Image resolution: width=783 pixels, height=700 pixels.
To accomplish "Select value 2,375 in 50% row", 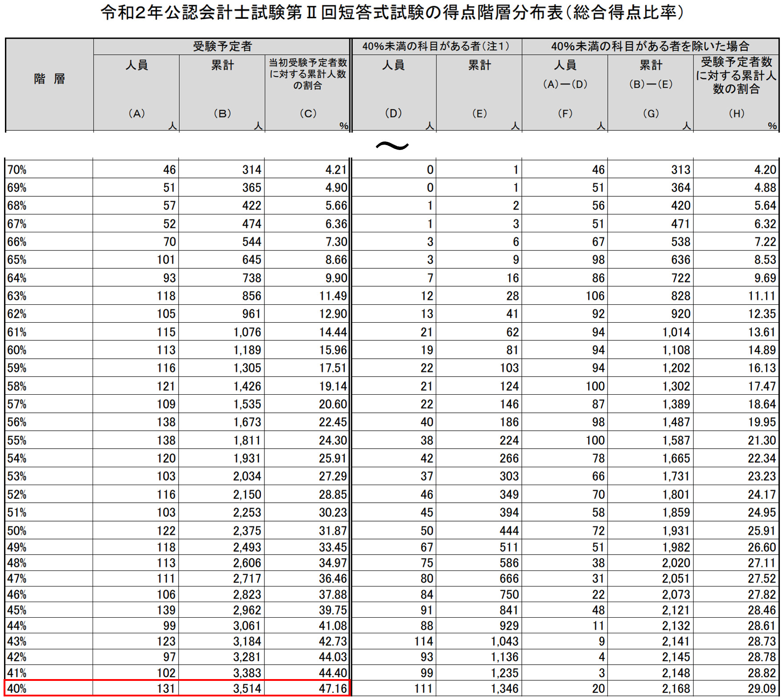I will [x=247, y=531].
